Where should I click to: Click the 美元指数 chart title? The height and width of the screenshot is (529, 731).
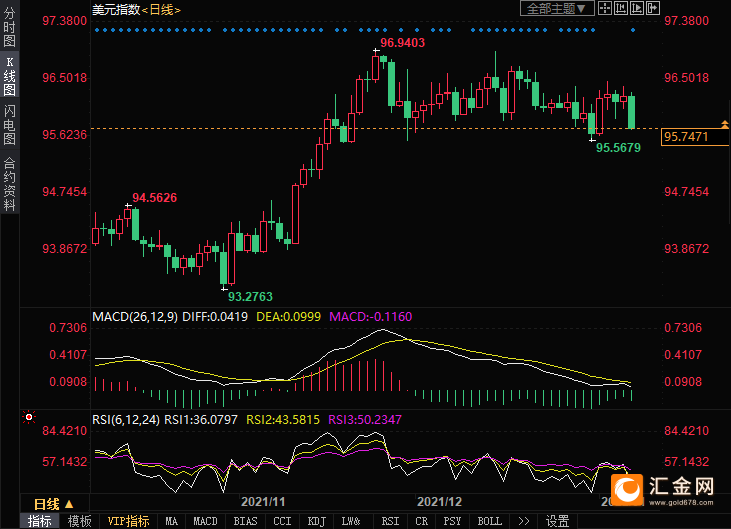pos(116,9)
